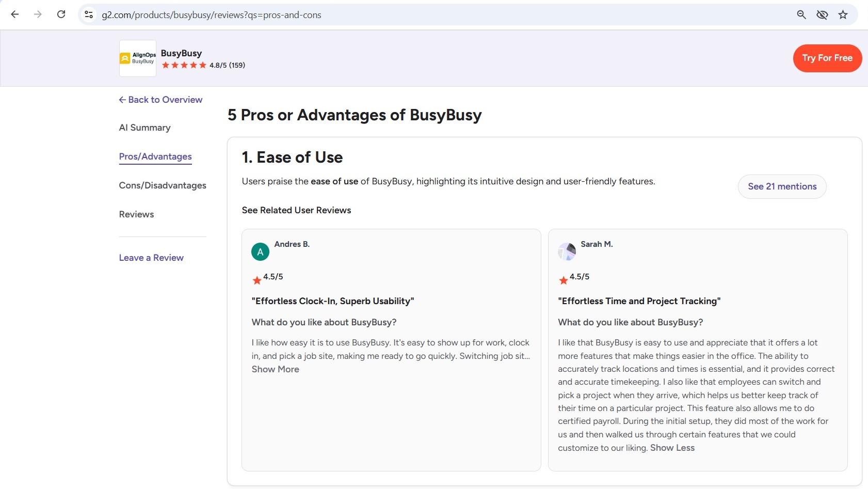Click red star in Andres B. review
Viewport: 868px width, 489px height.
tap(257, 280)
